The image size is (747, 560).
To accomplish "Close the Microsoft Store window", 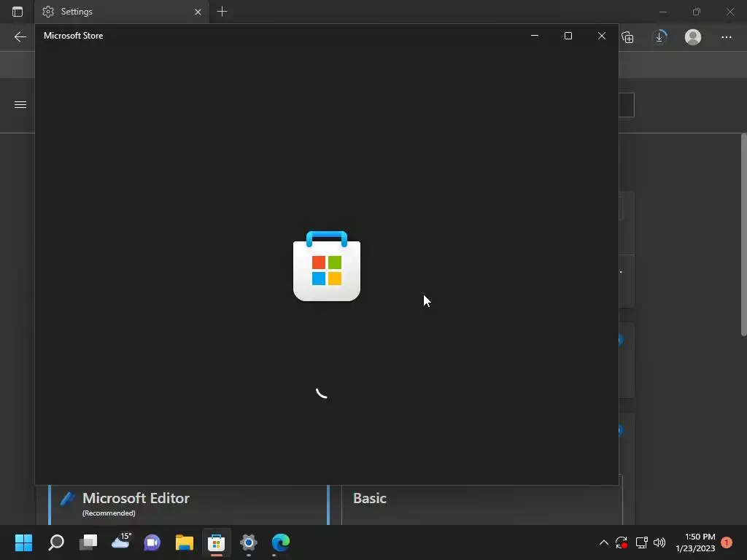I will [602, 36].
